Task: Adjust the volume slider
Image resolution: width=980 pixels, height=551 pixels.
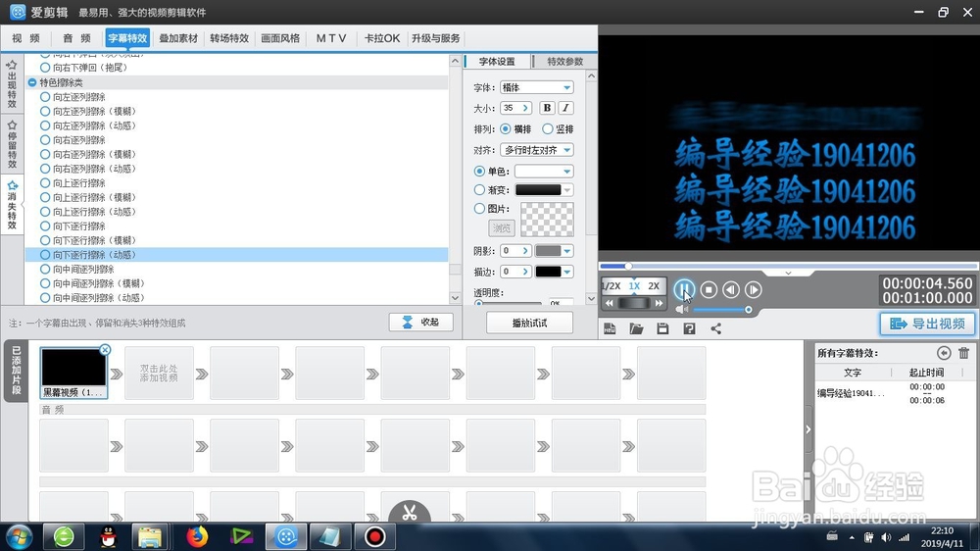Action: tap(720, 310)
